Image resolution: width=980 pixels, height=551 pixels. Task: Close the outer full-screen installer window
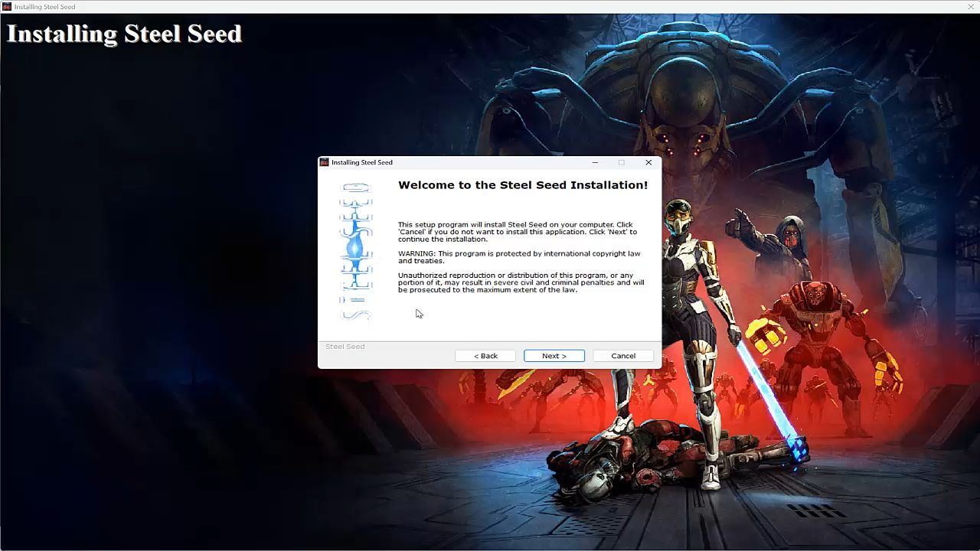pyautogui.click(x=971, y=7)
